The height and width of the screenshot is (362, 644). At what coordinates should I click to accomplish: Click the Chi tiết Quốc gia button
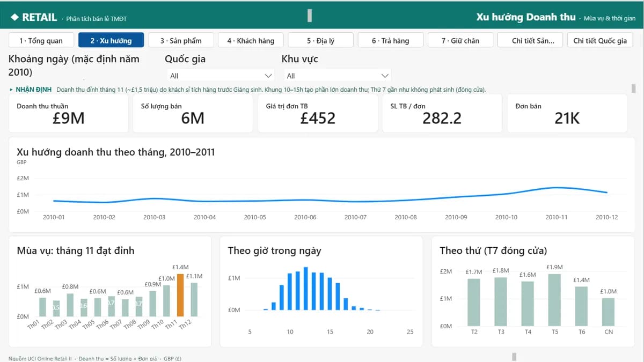click(600, 40)
